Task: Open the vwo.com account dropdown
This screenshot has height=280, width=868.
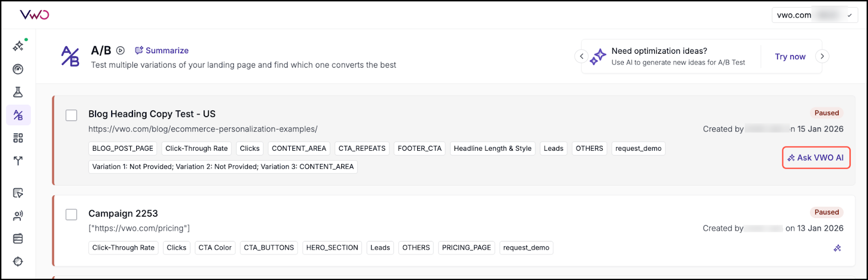Action: (x=814, y=15)
